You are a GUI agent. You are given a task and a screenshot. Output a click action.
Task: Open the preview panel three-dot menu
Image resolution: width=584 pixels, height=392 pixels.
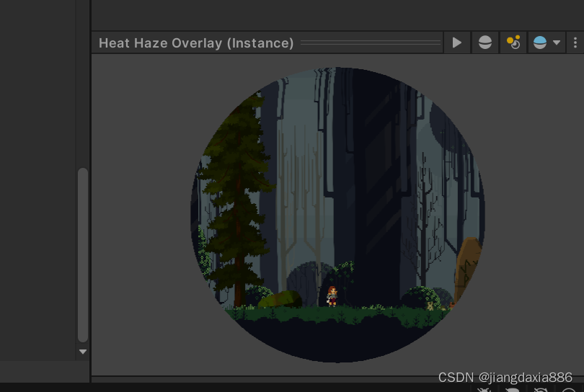pyautogui.click(x=575, y=43)
